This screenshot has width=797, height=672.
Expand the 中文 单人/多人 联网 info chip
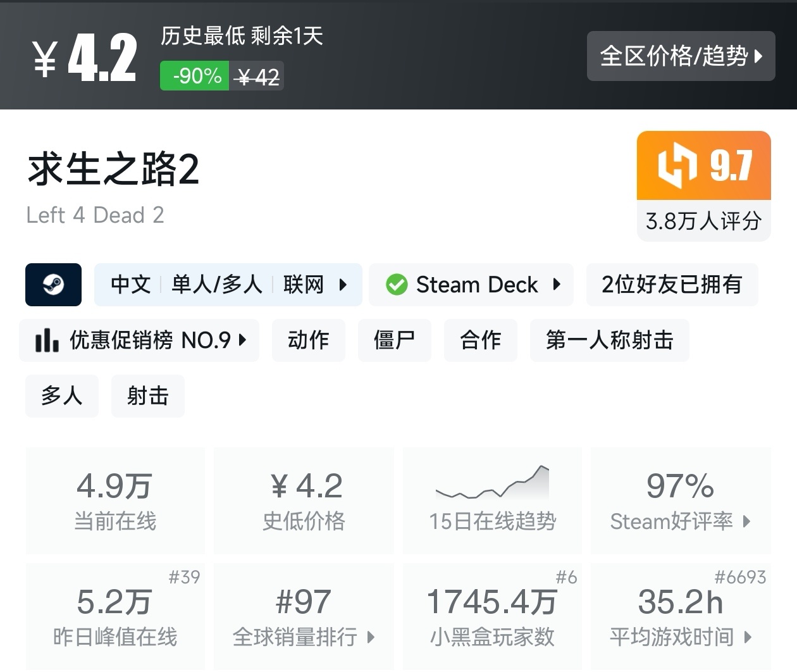228,285
